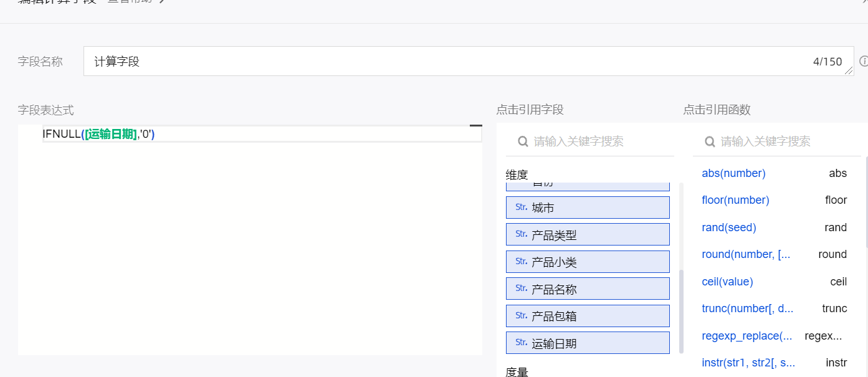The image size is (868, 377).
Task: Focus the field keyword search box
Action: [x=598, y=141]
